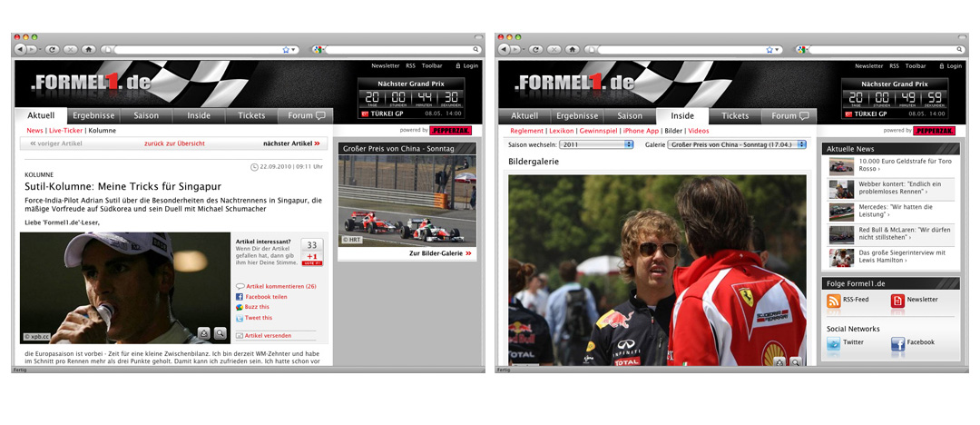This screenshot has width=980, height=425.
Task: Open Ergebnisse tab in left window
Action: (x=93, y=116)
